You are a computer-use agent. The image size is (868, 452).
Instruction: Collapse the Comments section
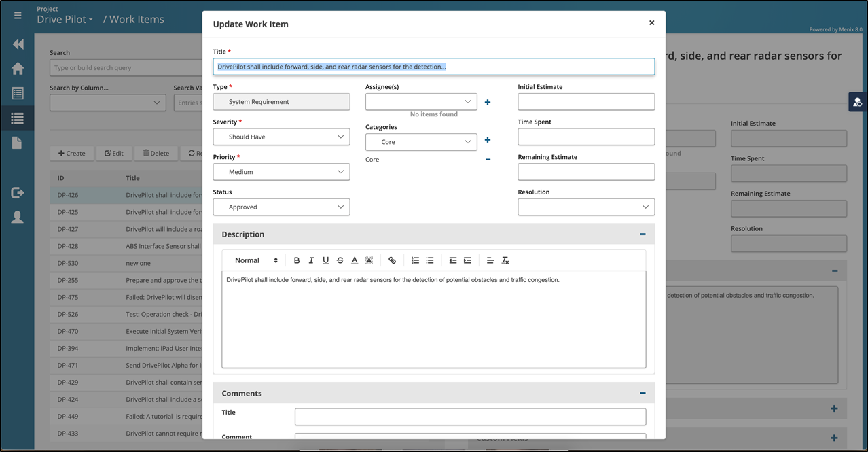click(x=642, y=393)
